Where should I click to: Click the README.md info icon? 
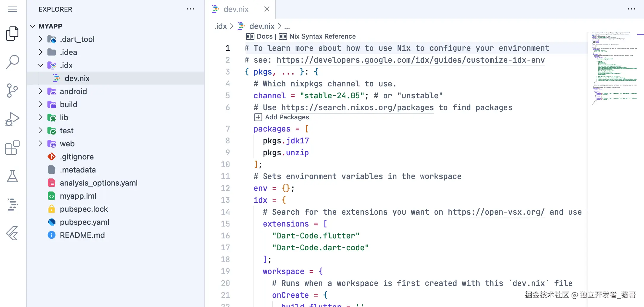pos(52,235)
